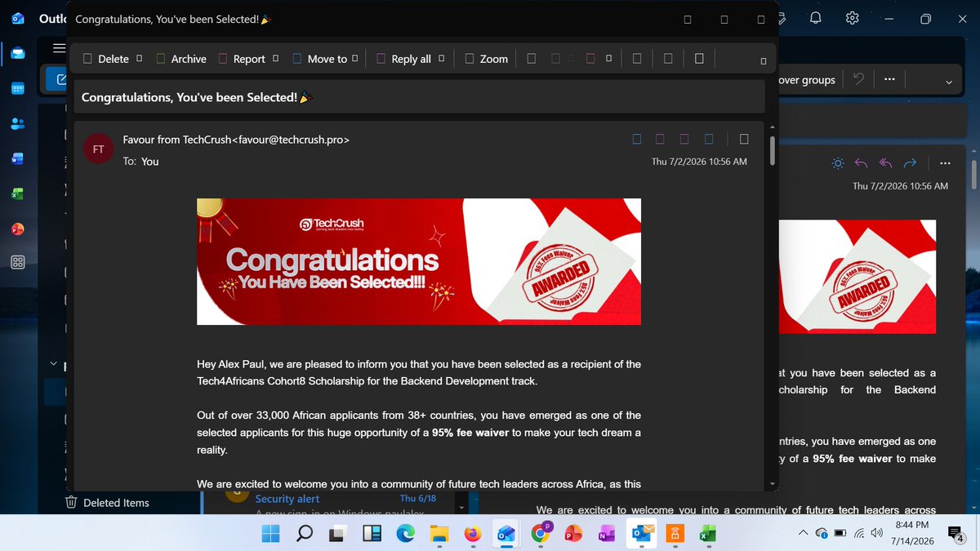980x551 pixels.
Task: Open dropdown arrow next to Move to
Action: coord(356,59)
